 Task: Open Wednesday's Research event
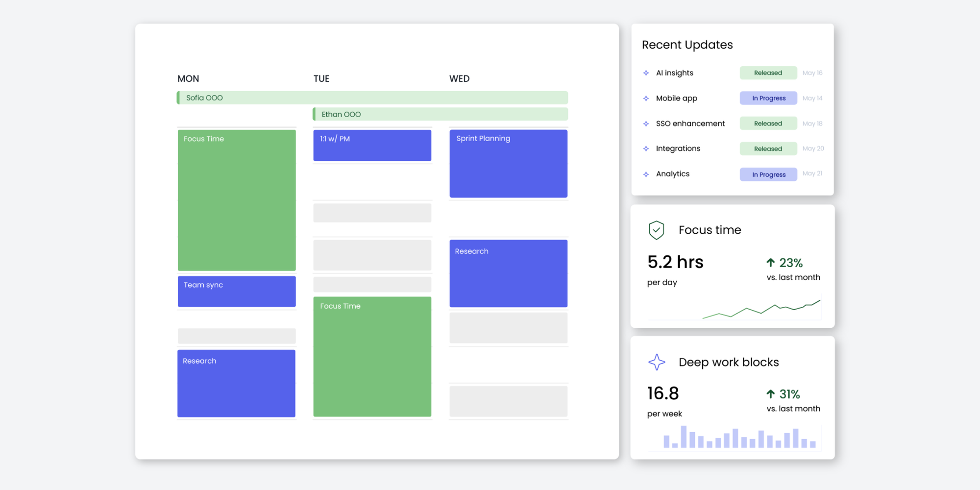509,273
